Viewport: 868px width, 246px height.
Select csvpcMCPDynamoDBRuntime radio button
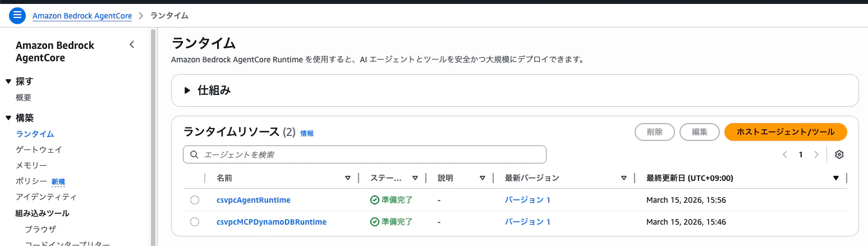(195, 222)
